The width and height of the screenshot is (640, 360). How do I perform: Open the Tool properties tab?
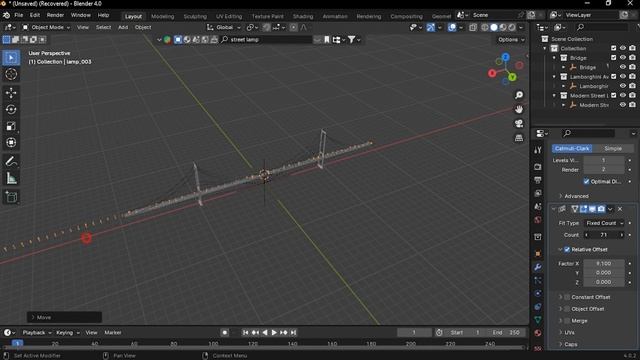[538, 150]
